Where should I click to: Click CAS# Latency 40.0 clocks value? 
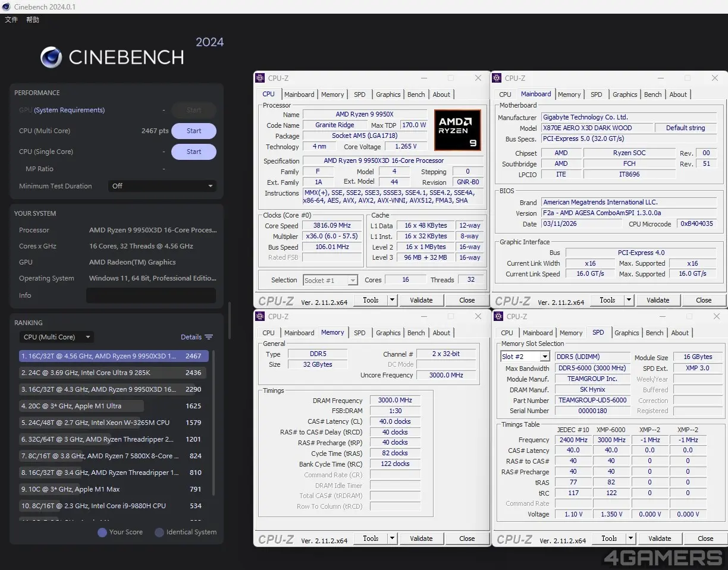[395, 421]
